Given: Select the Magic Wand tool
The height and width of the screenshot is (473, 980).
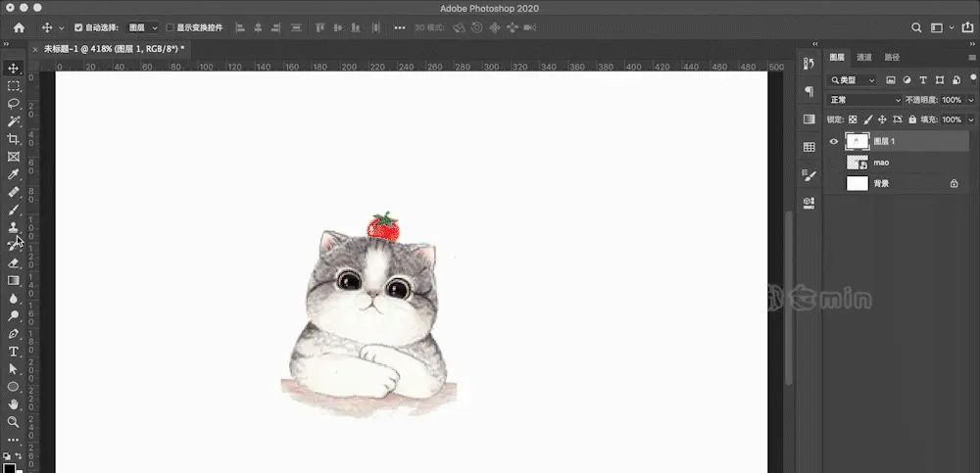Looking at the screenshot, I should point(13,120).
